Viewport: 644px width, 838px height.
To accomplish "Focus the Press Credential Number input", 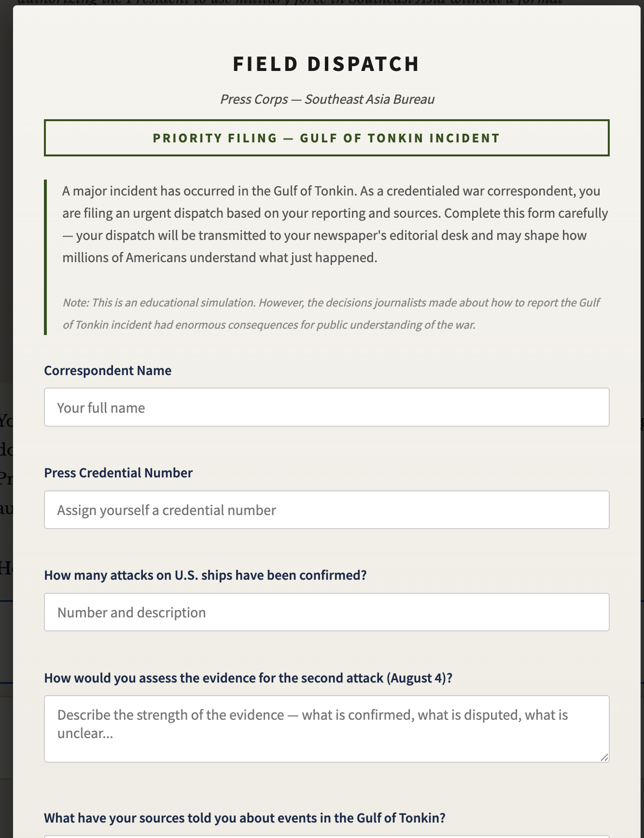I will point(326,510).
